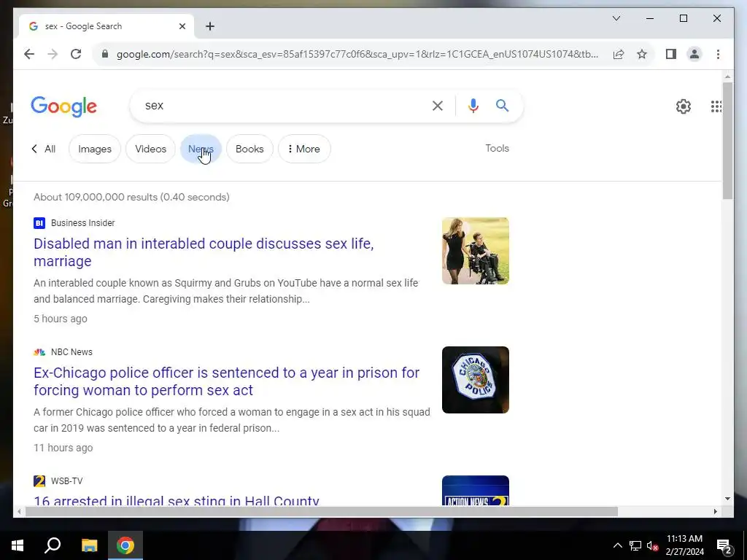Click the horizontal scroll left arrow
747x560 pixels.
(x=19, y=511)
